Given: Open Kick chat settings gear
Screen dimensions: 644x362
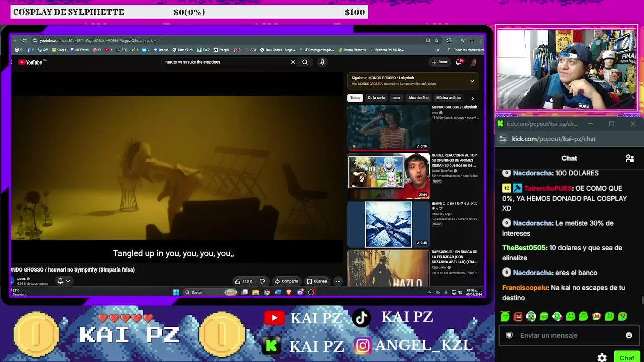Looking at the screenshot, I should pyautogui.click(x=602, y=358).
